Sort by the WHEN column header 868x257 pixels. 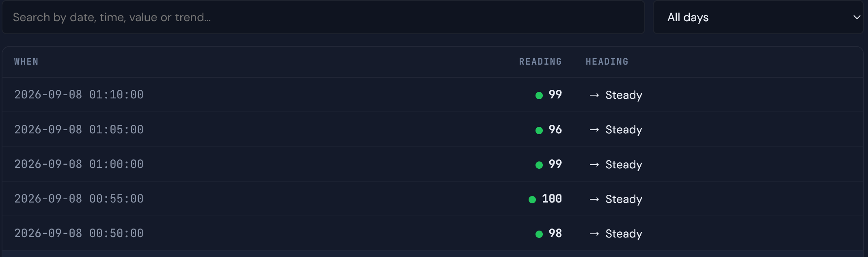point(26,61)
